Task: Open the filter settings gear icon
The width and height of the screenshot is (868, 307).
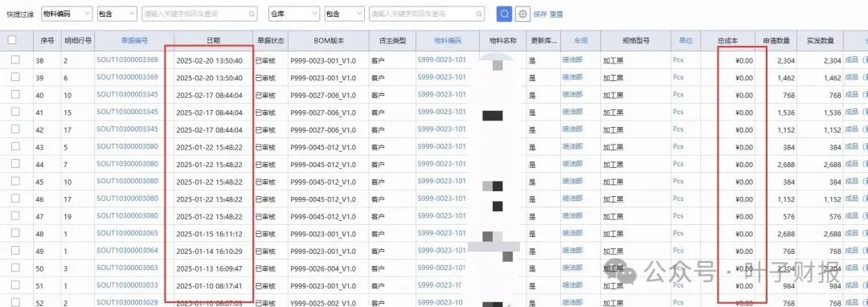Action: pyautogui.click(x=522, y=14)
